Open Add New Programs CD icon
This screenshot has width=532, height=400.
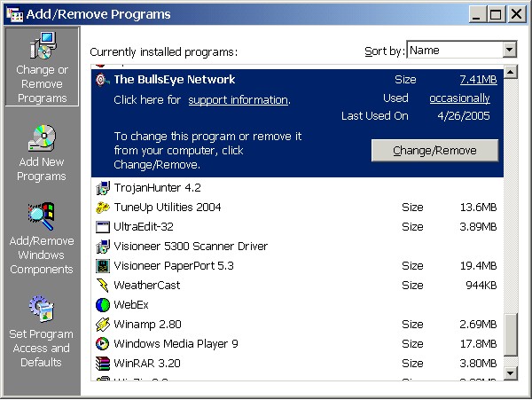coord(42,137)
